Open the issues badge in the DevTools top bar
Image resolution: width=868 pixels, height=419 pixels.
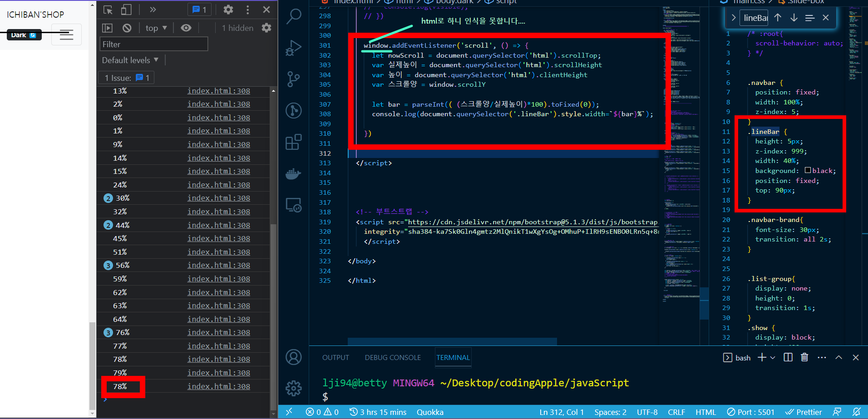coord(199,10)
